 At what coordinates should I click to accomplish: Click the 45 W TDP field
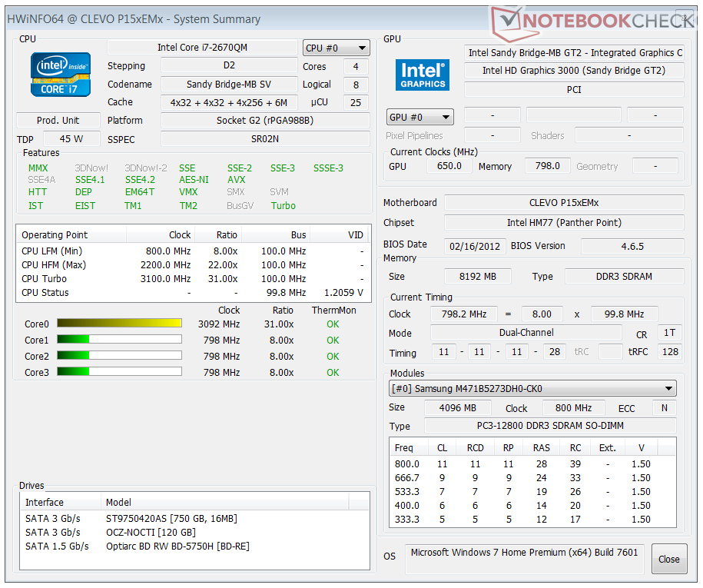(71, 138)
